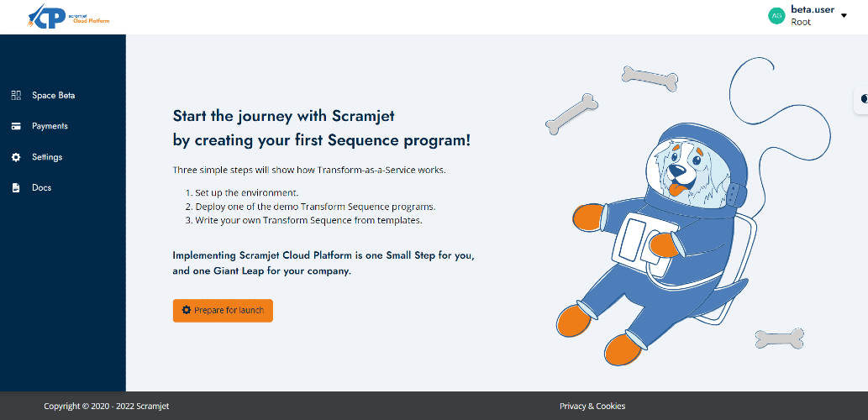
Task: Open the beta.user account name menu
Action: (812, 9)
